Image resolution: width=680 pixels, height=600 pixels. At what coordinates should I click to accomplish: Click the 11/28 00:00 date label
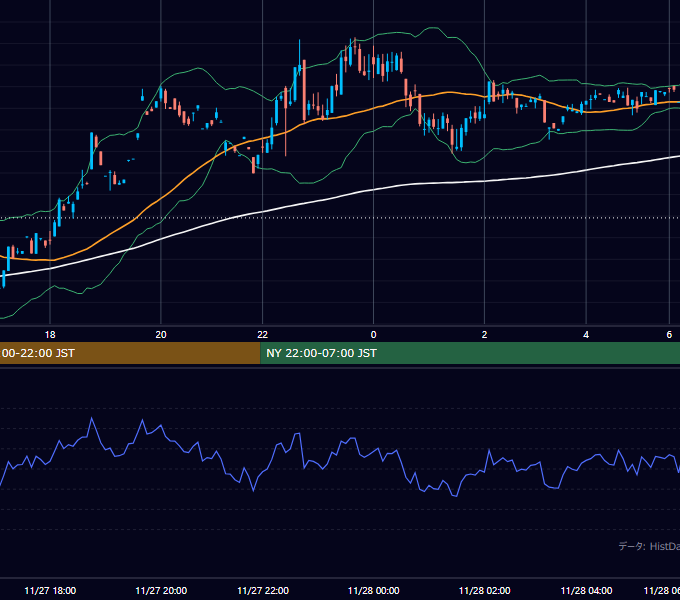pyautogui.click(x=374, y=590)
